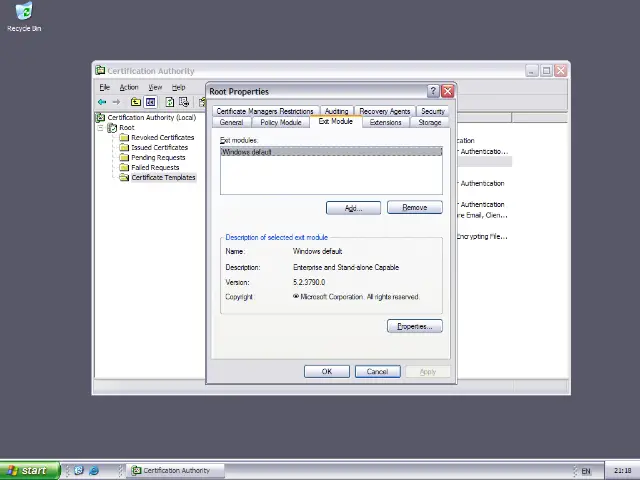The height and width of the screenshot is (480, 640).
Task: Click the Certification Authority title bar icon
Action: pos(100,71)
